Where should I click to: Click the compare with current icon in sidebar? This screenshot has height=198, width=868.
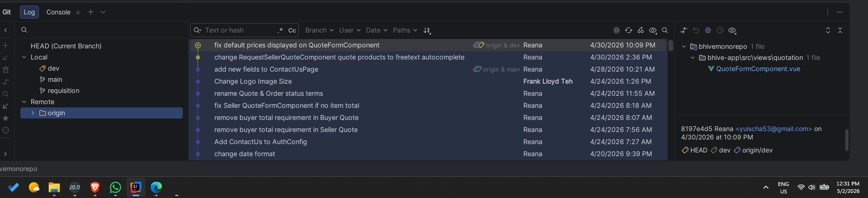click(6, 82)
